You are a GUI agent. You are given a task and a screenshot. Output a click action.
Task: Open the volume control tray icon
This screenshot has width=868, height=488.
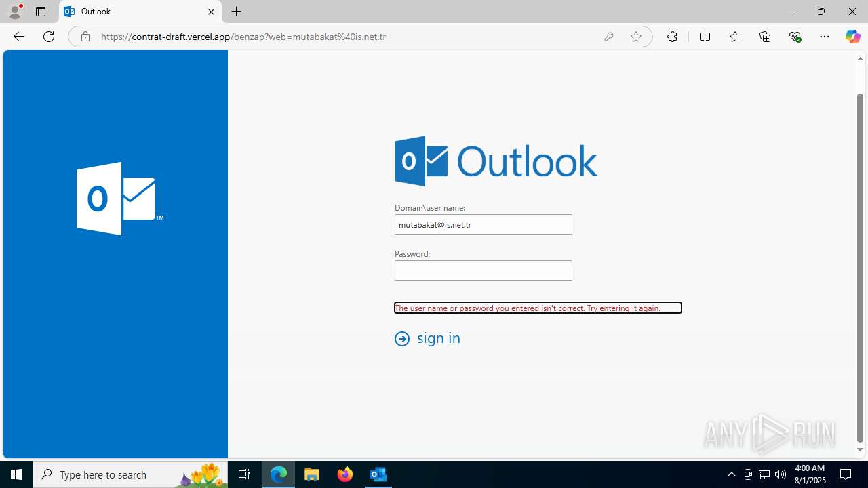tap(780, 474)
